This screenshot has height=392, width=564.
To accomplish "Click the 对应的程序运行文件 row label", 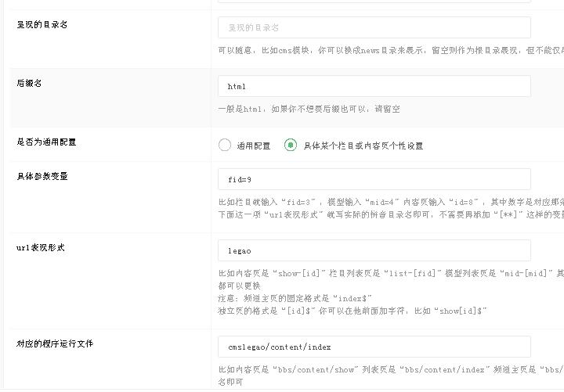I will tap(56, 343).
